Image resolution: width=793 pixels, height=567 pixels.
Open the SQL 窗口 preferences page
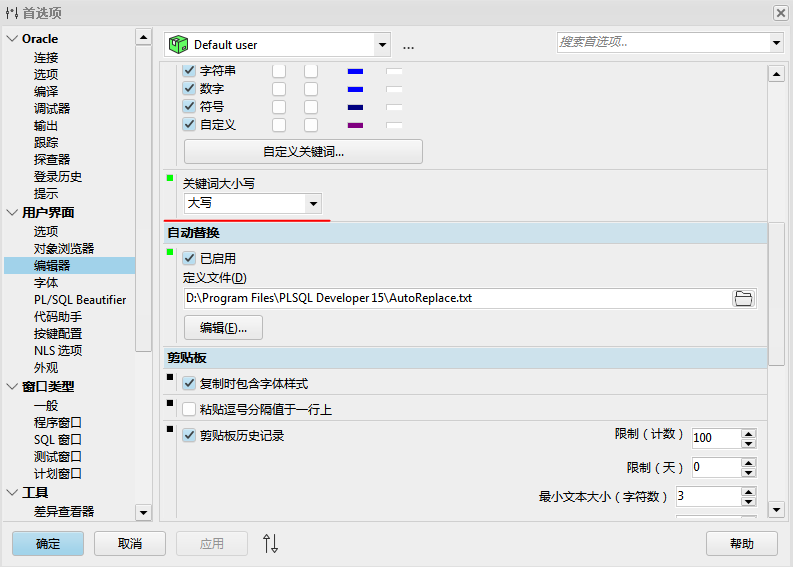click(57, 439)
